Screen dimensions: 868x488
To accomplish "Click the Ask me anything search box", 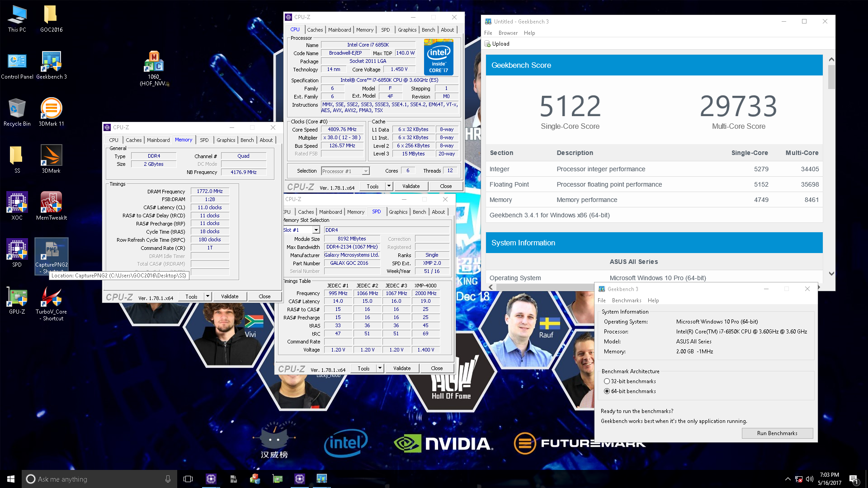I will point(99,479).
